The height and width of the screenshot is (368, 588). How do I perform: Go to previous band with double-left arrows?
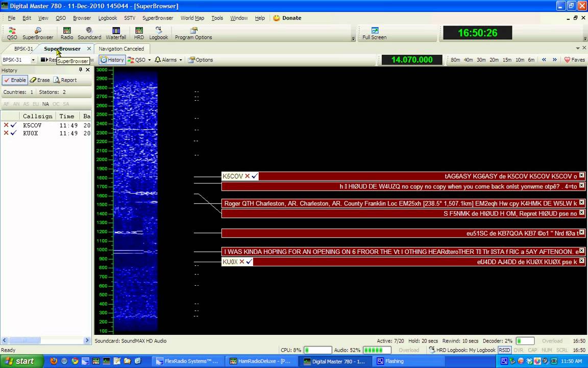(x=544, y=60)
